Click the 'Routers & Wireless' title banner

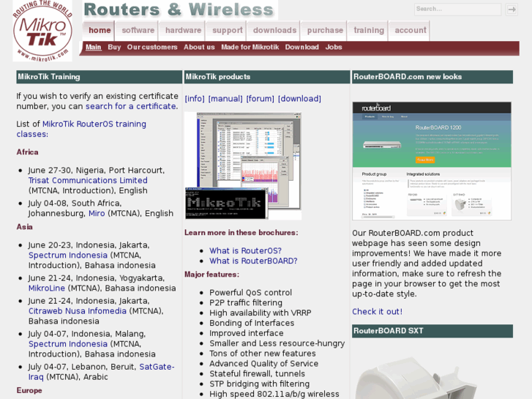point(179,10)
